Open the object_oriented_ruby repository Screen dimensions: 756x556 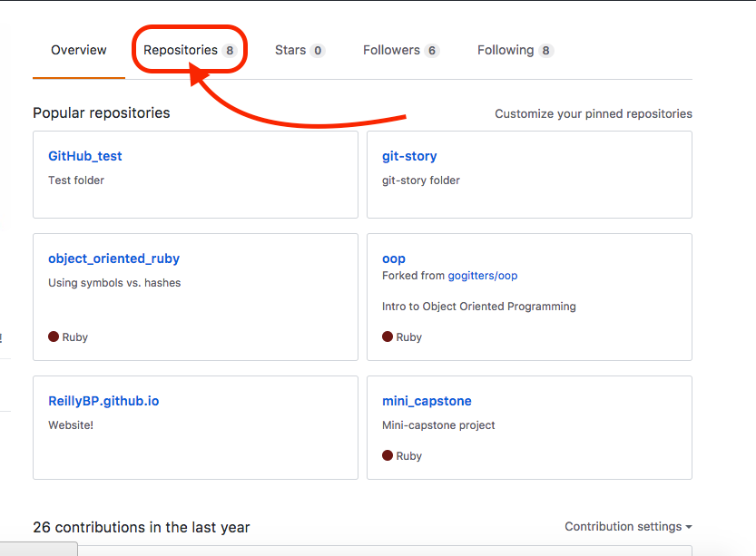[x=113, y=258]
